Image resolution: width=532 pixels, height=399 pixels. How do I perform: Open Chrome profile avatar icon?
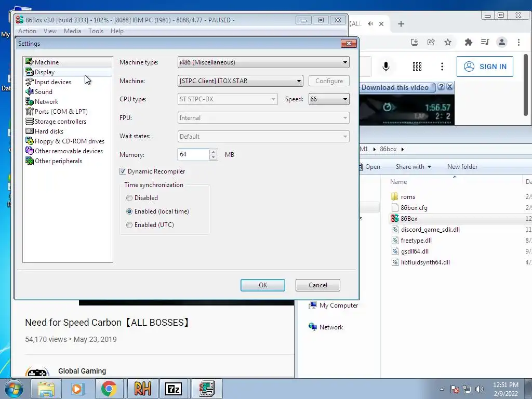point(501,42)
